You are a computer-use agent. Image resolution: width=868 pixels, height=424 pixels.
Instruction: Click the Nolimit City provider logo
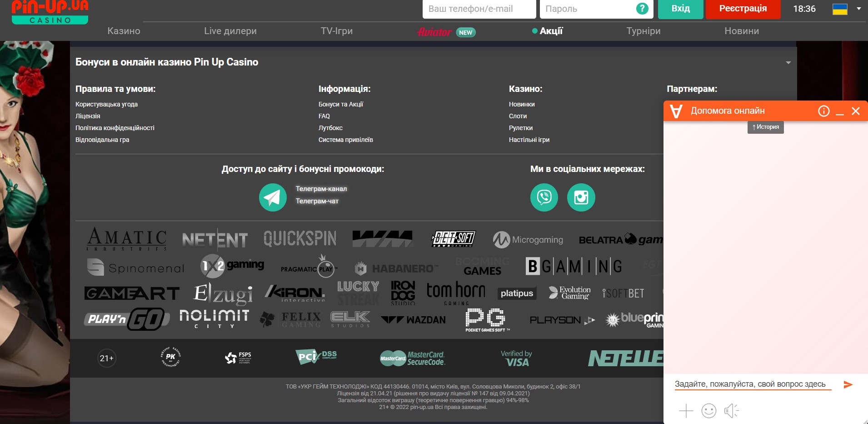click(214, 319)
